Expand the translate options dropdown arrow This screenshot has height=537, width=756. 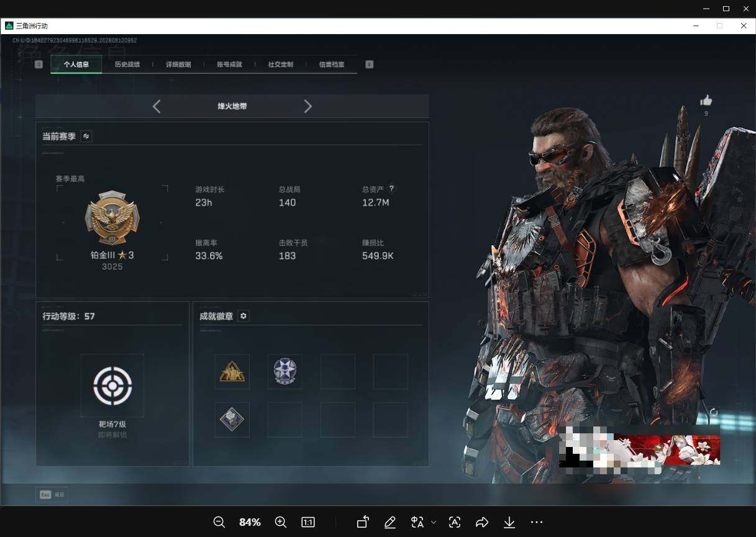tap(434, 522)
